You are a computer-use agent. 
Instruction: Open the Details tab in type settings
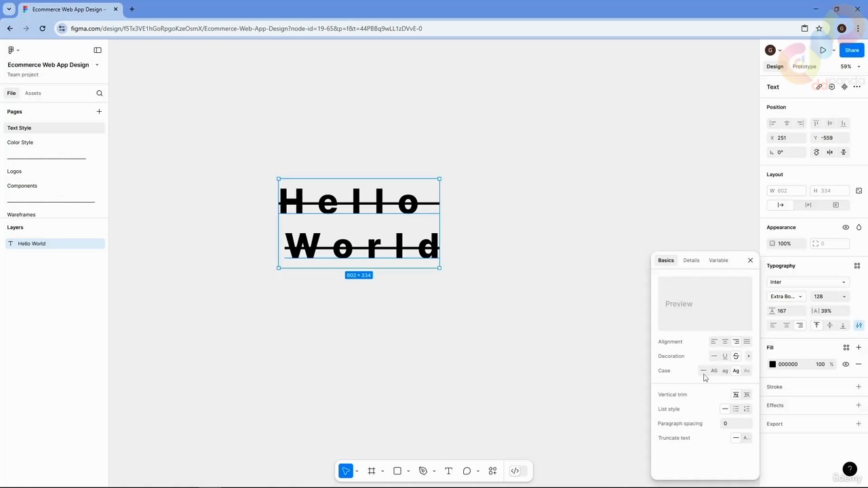[691, 260]
